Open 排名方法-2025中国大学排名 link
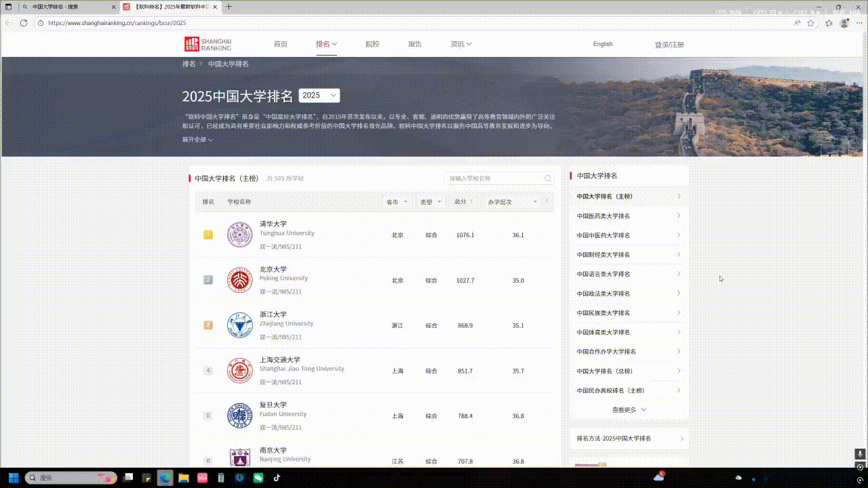Image resolution: width=868 pixels, height=488 pixels. [x=629, y=439]
